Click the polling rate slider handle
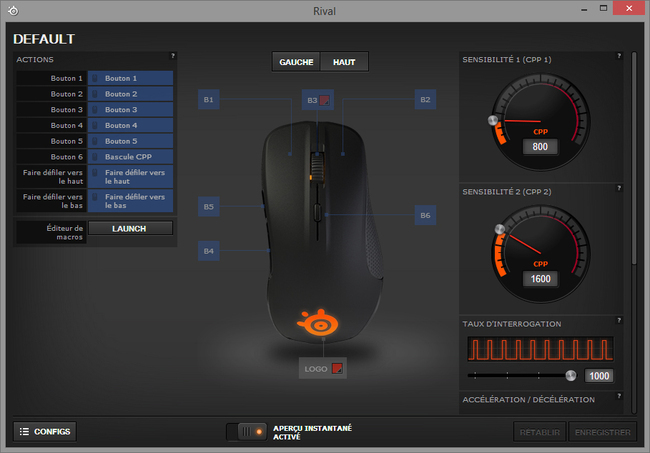The height and width of the screenshot is (453, 650). (x=571, y=375)
